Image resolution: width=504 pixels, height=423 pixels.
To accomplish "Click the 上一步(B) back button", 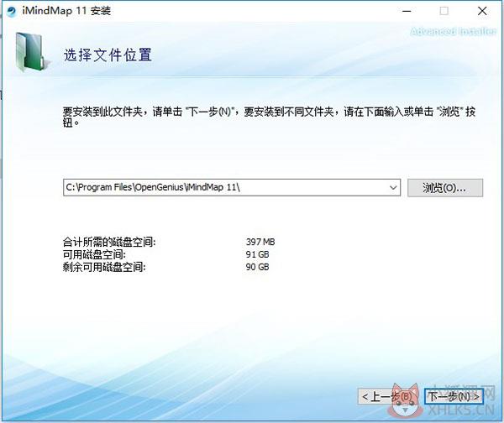I will click(x=388, y=397).
